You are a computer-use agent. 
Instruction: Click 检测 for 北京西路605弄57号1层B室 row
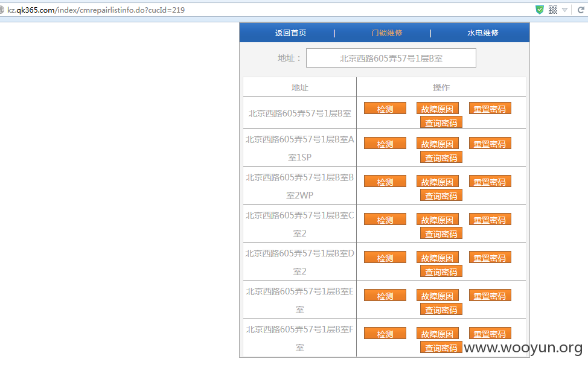[385, 109]
